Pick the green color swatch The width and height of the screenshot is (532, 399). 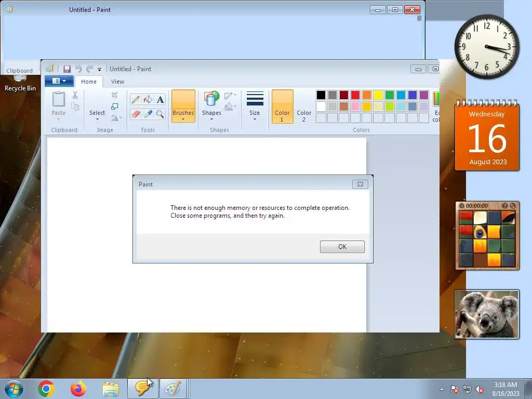pos(390,95)
